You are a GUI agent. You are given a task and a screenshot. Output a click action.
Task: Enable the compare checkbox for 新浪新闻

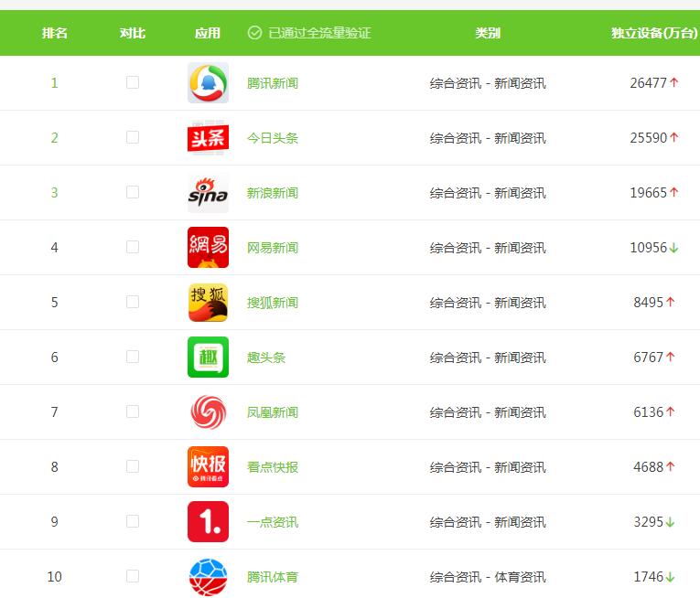point(133,192)
